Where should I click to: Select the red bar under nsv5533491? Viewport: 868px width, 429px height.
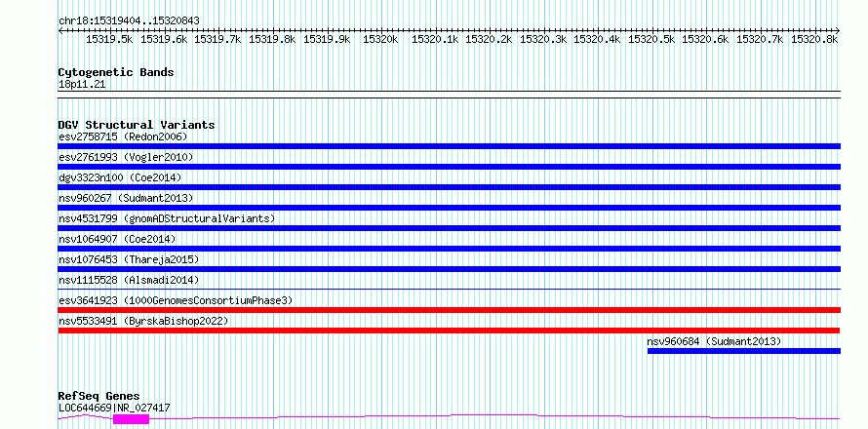pos(450,331)
